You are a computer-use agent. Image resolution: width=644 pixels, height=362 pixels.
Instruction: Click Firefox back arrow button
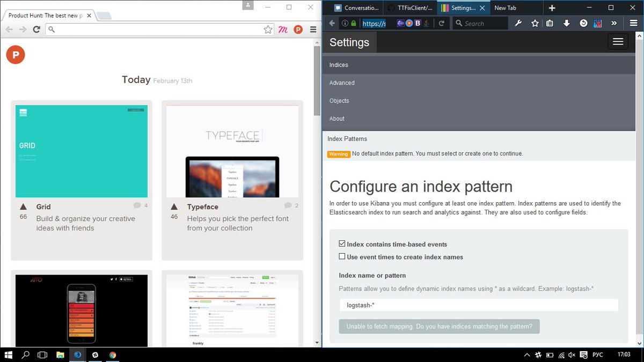332,23
